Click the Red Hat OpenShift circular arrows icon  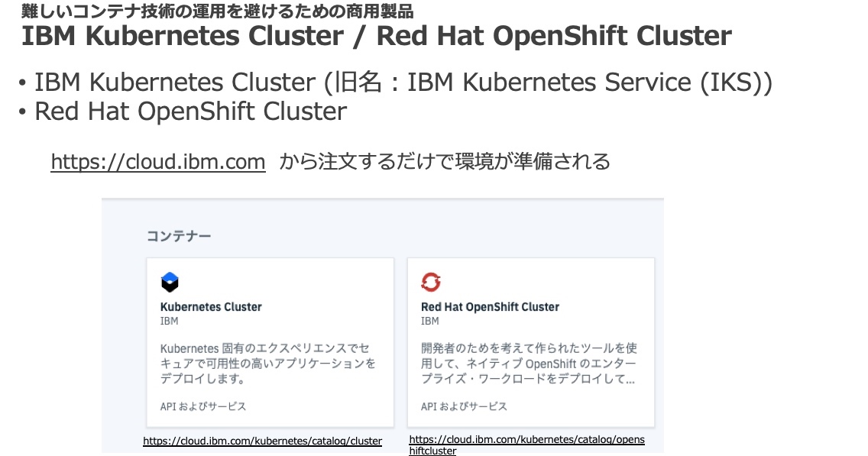(x=431, y=282)
